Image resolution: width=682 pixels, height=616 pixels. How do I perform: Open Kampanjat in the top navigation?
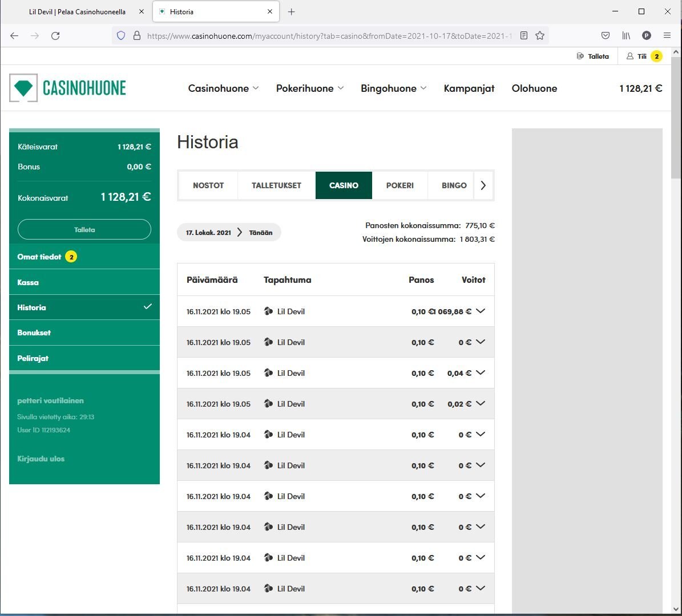(x=469, y=88)
